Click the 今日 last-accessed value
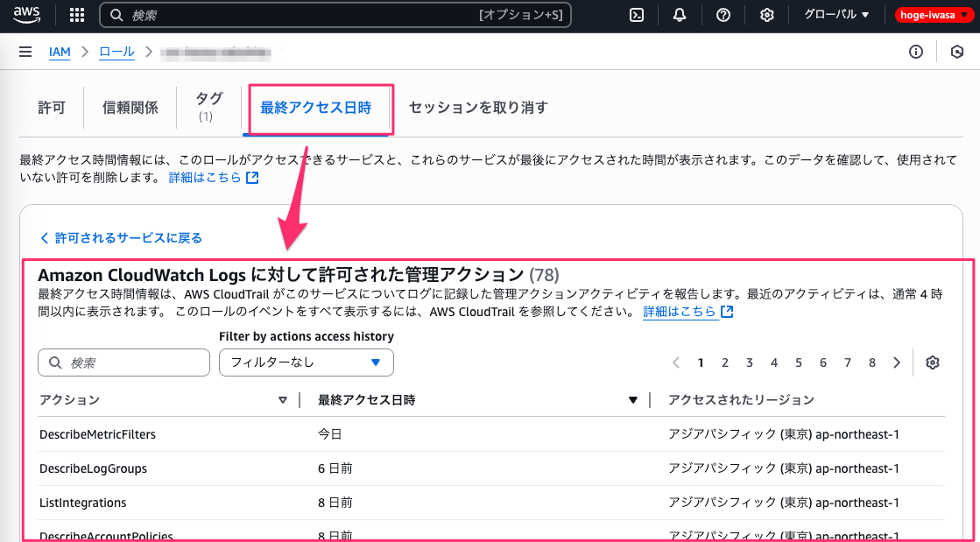980x542 pixels. click(x=330, y=433)
